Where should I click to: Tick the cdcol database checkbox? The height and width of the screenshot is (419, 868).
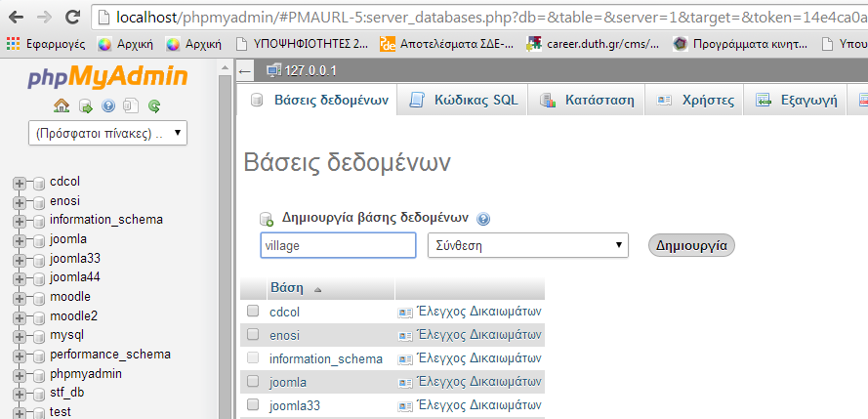pyautogui.click(x=253, y=311)
